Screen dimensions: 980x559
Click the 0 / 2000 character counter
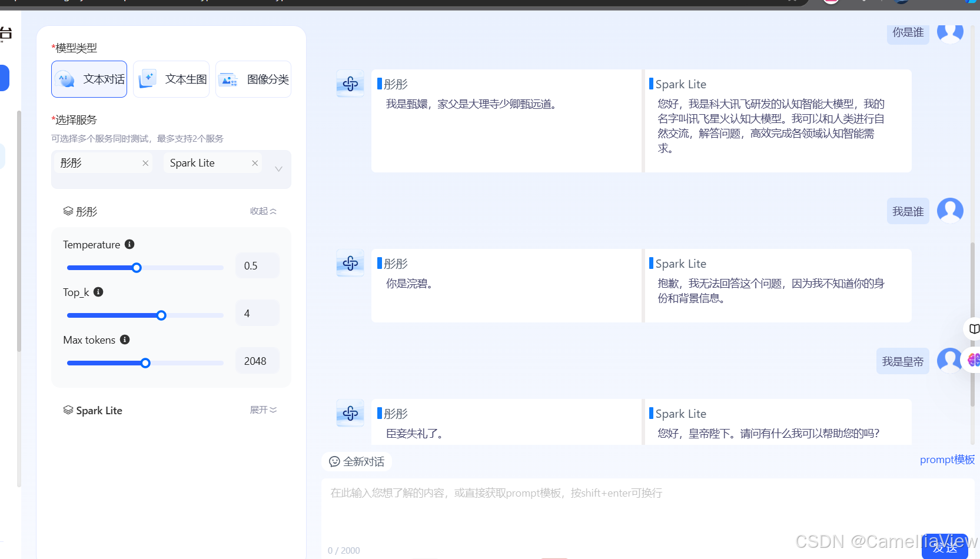[344, 551]
